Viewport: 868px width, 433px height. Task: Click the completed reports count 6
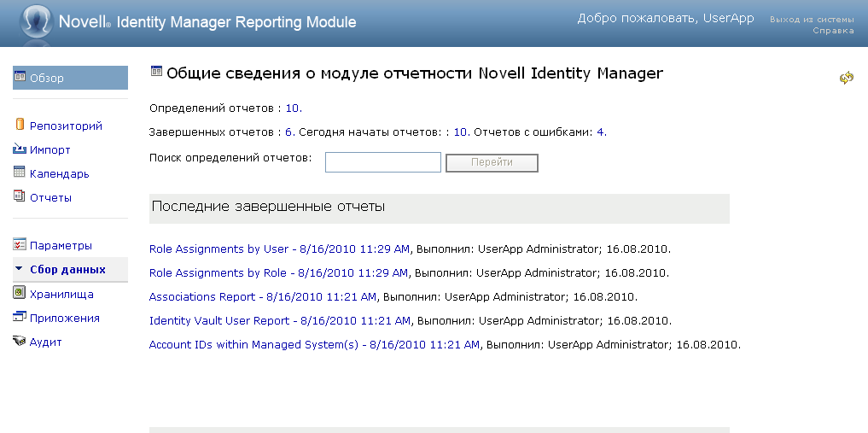[289, 132]
